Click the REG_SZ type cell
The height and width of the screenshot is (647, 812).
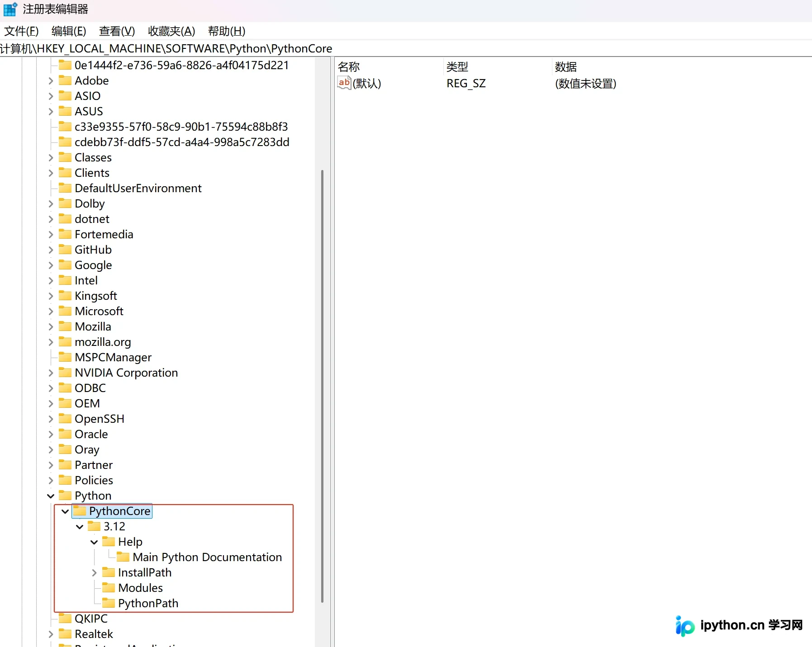466,84
